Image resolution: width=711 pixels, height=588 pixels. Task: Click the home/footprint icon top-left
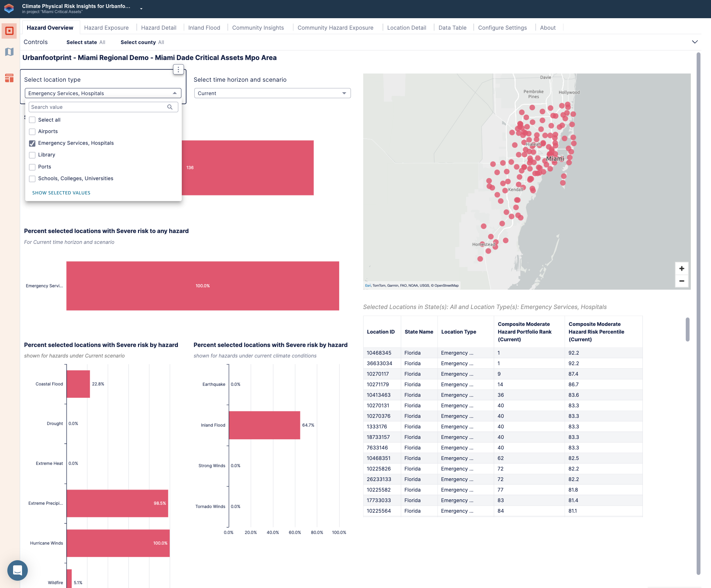pos(9,8)
